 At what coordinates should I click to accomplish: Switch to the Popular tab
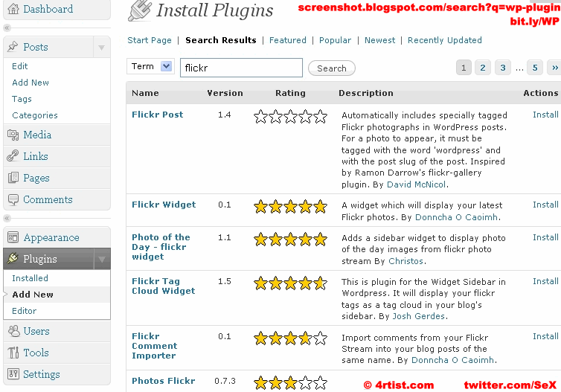336,40
